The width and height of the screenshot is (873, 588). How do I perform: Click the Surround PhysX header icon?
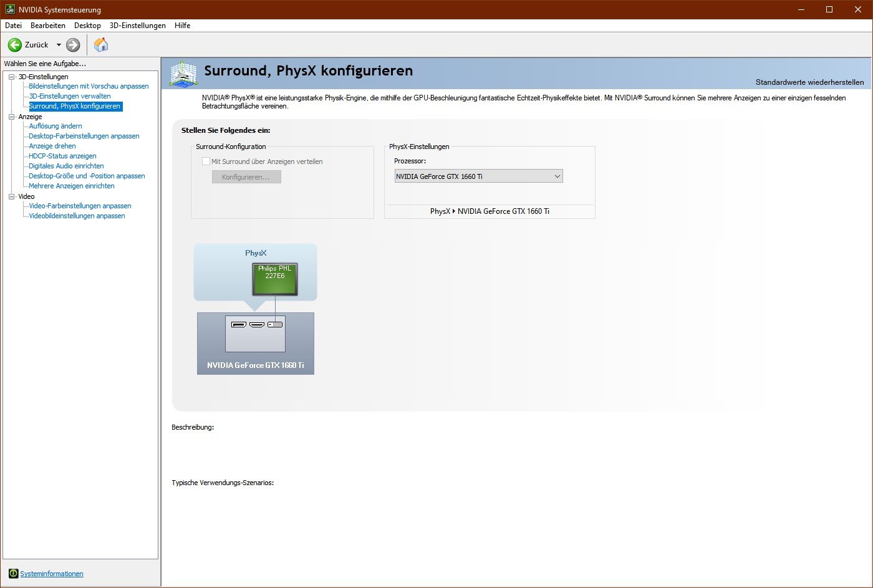(x=183, y=74)
